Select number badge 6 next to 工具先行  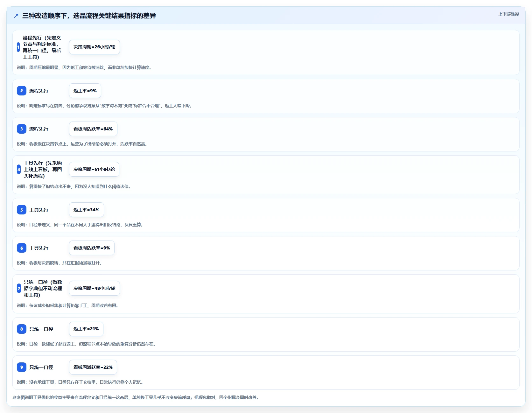pyautogui.click(x=22, y=248)
